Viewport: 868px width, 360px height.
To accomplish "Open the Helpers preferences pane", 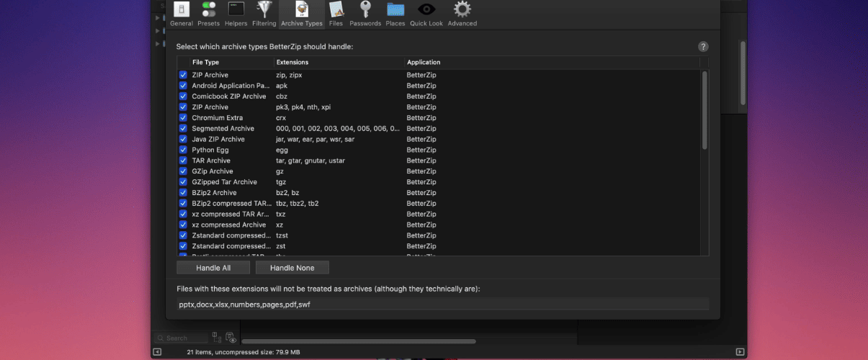I will (x=236, y=14).
